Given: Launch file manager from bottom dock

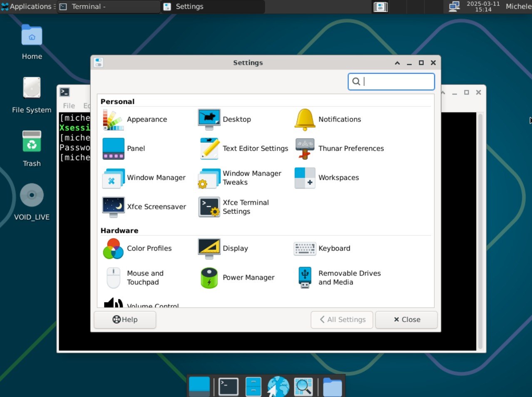Looking at the screenshot, I should click(254, 387).
